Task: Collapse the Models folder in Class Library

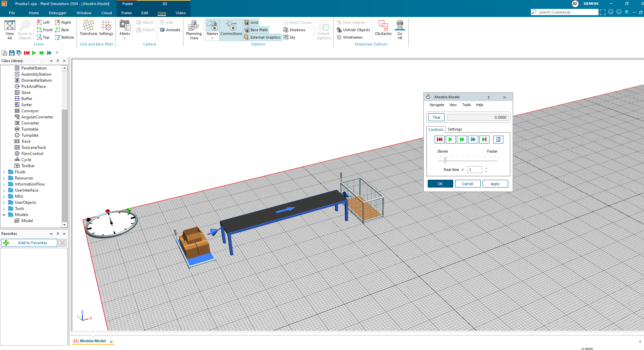Action: 4,214
